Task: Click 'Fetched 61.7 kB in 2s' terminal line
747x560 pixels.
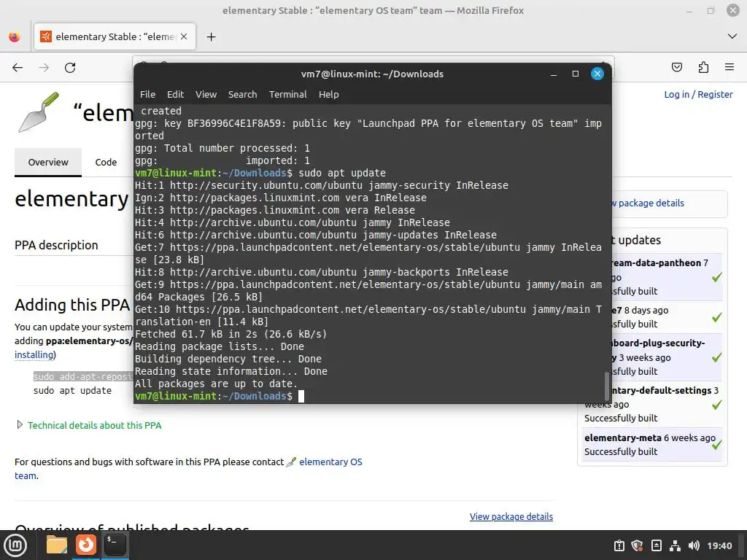Action: (x=231, y=334)
